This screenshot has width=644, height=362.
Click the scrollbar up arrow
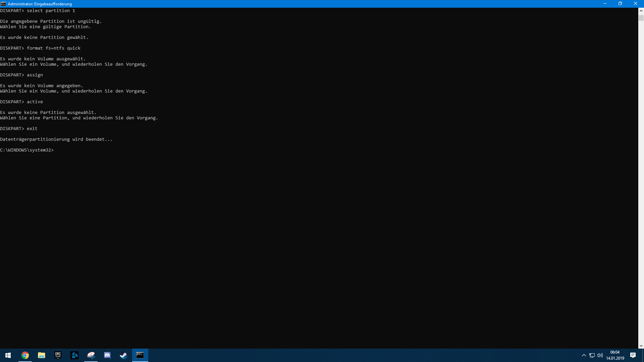click(641, 10)
